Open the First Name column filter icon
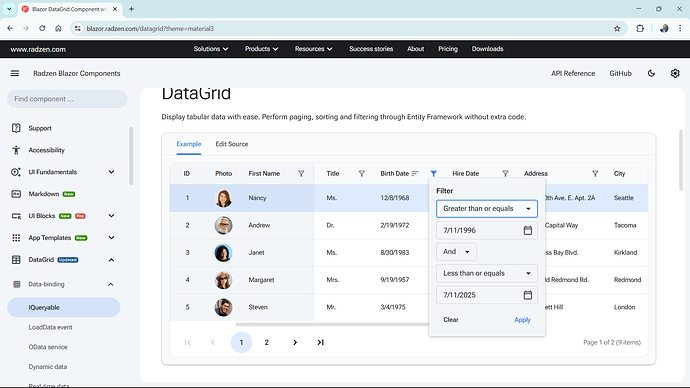This screenshot has height=388, width=690. tap(301, 174)
